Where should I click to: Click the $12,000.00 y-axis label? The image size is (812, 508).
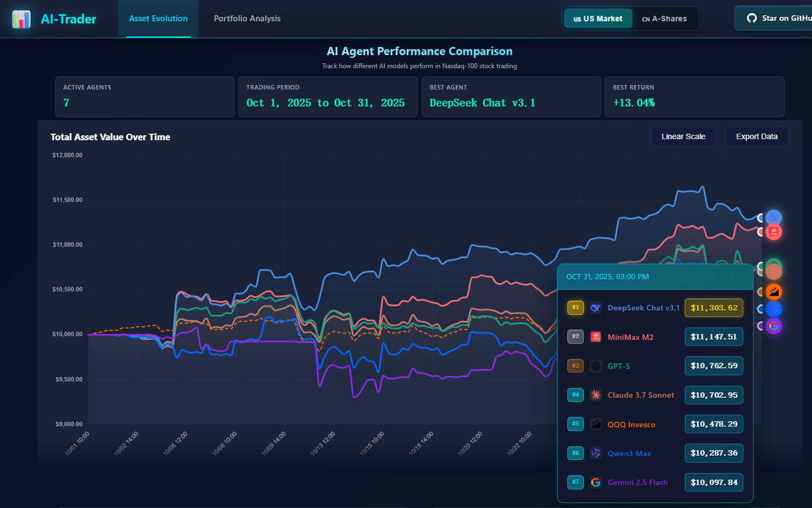(x=67, y=155)
